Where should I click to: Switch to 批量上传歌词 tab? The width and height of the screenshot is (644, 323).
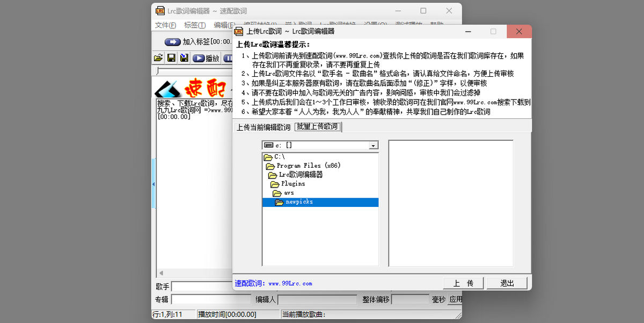point(318,127)
